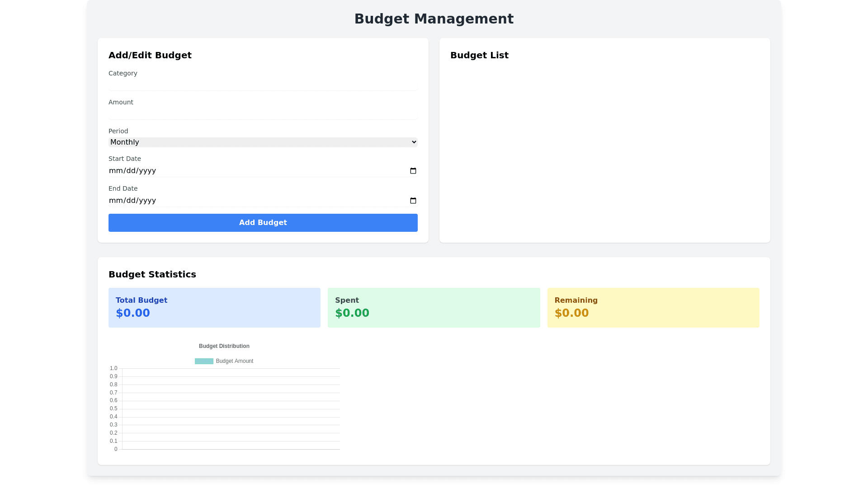Click into the Amount input field
The width and height of the screenshot is (868, 488).
point(263,113)
